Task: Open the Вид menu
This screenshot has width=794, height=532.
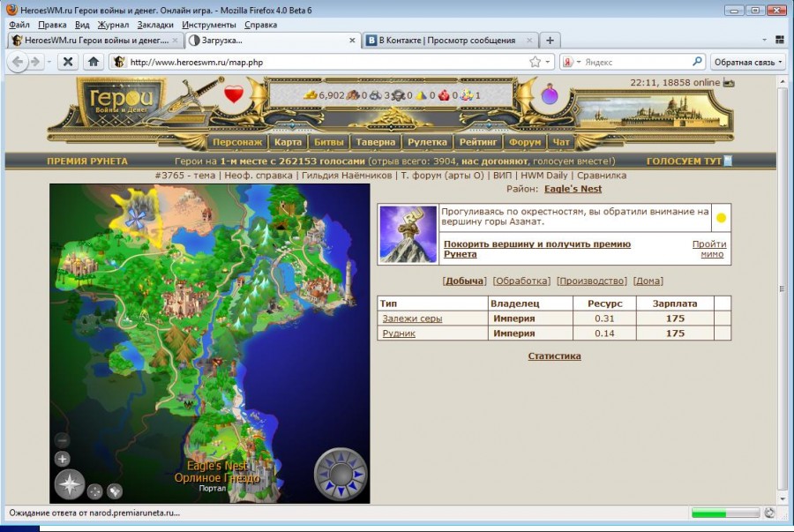Action: tap(82, 25)
